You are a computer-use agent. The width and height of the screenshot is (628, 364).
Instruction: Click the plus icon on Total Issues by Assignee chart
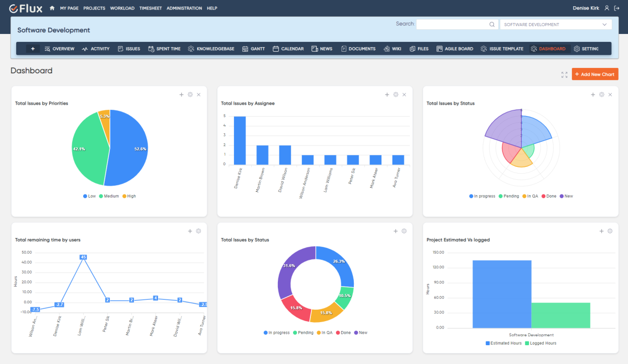pos(387,95)
